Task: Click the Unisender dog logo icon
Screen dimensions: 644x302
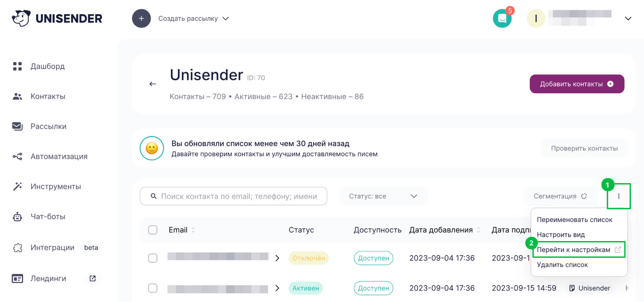Action: [x=21, y=18]
